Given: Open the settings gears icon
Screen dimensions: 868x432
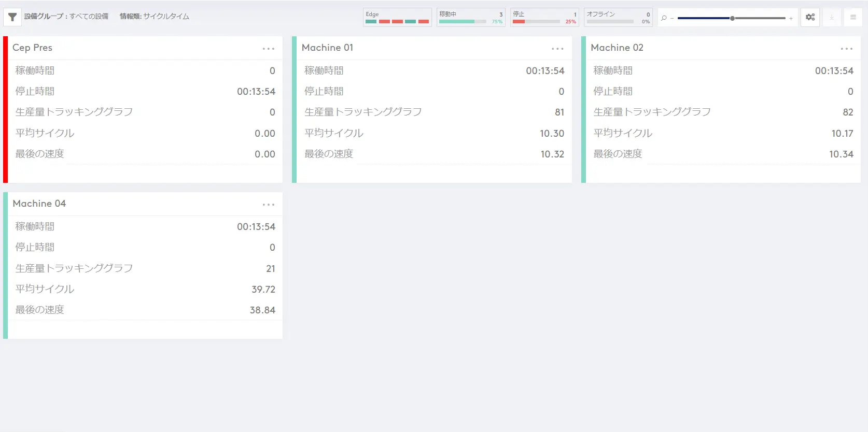Looking at the screenshot, I should click(810, 17).
